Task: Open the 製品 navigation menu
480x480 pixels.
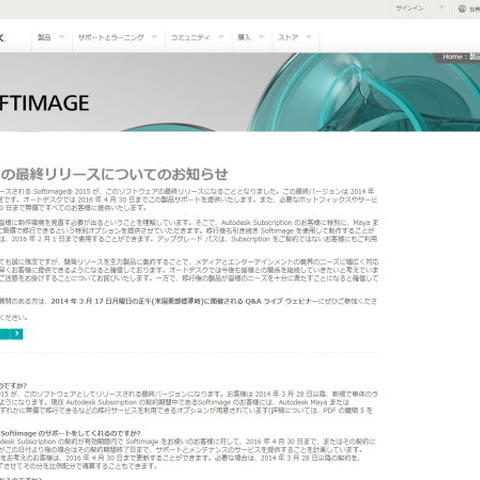Action: 44,37
